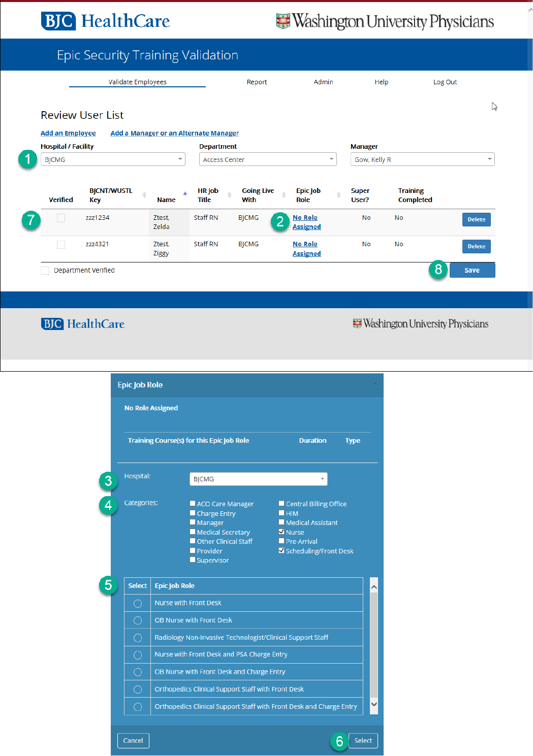
Task: Check Verified box for Ztest, Zelda
Action: tap(61, 218)
